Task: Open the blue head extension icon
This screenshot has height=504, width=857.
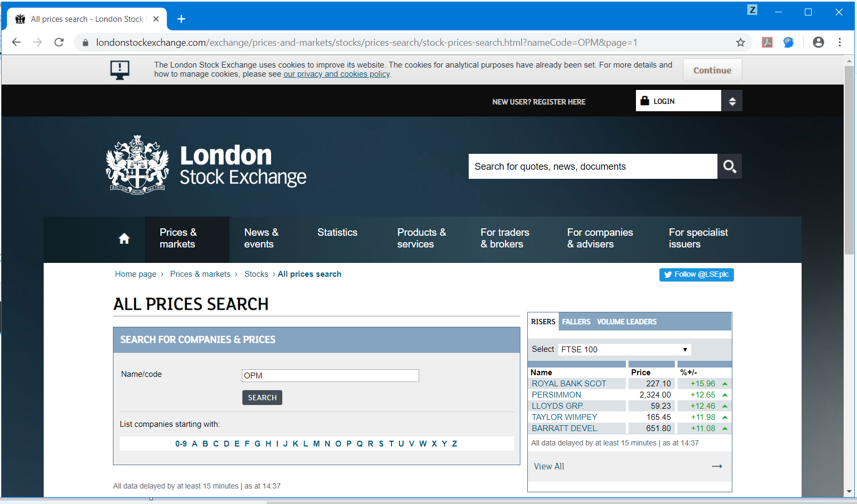Action: pyautogui.click(x=789, y=43)
